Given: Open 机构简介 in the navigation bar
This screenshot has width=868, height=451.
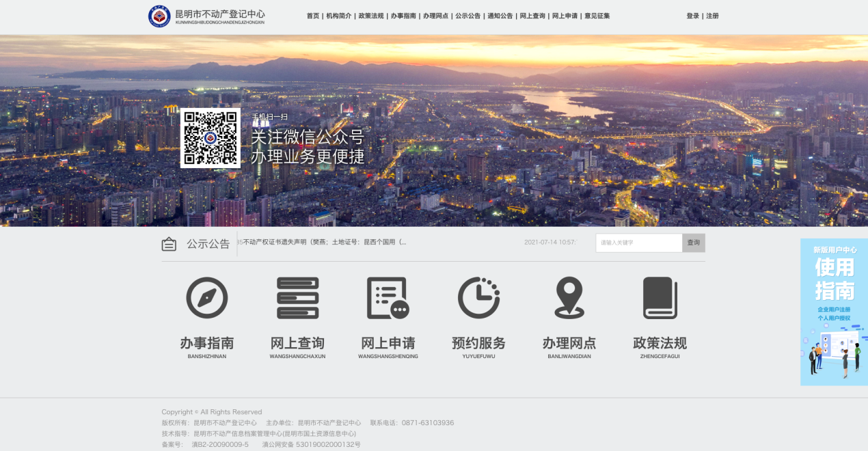Looking at the screenshot, I should pyautogui.click(x=338, y=16).
